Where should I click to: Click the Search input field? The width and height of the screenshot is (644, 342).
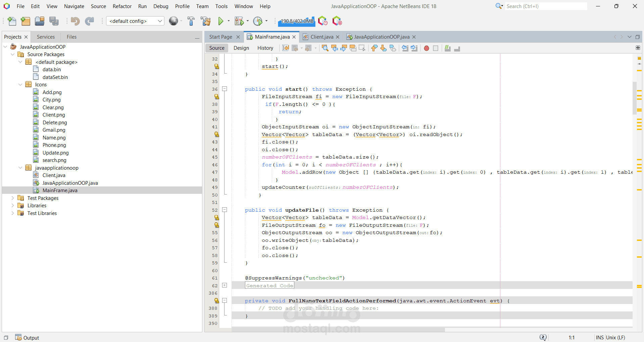click(x=545, y=6)
